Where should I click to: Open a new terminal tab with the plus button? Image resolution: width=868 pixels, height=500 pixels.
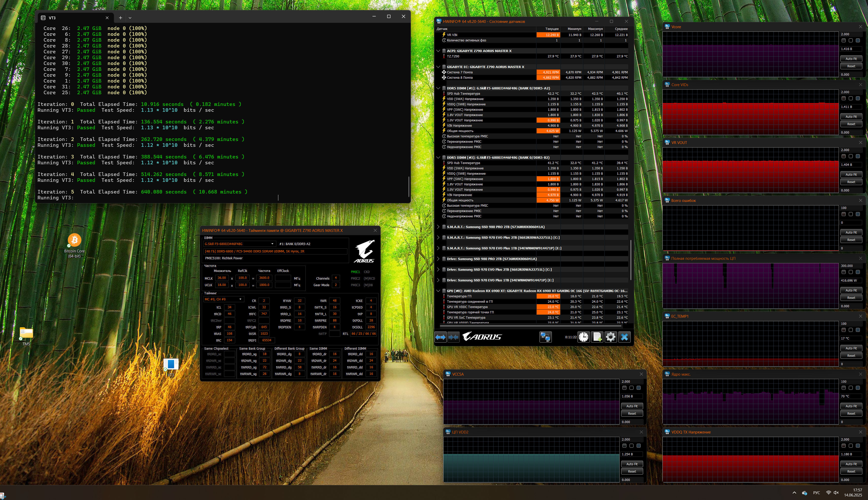click(x=121, y=18)
